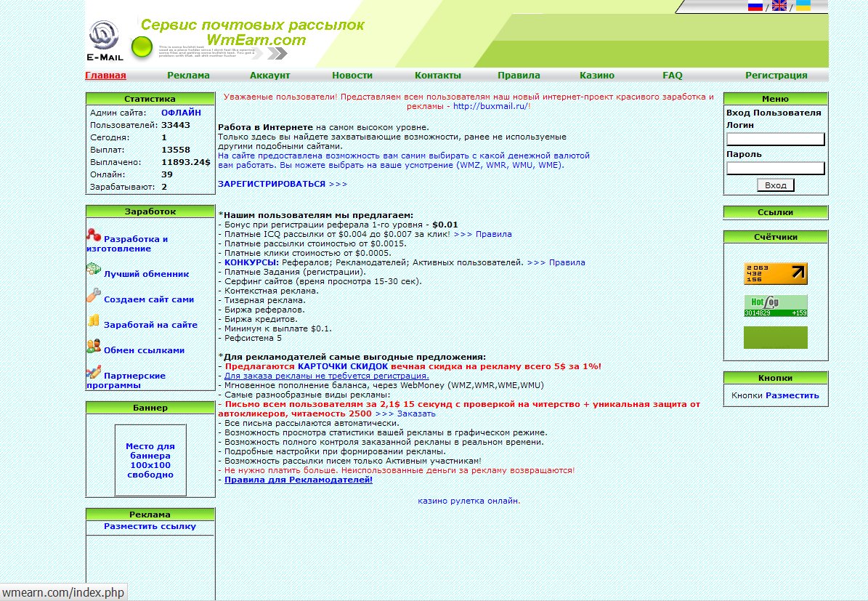Open Правила для Рекламодателей link

[x=299, y=480]
